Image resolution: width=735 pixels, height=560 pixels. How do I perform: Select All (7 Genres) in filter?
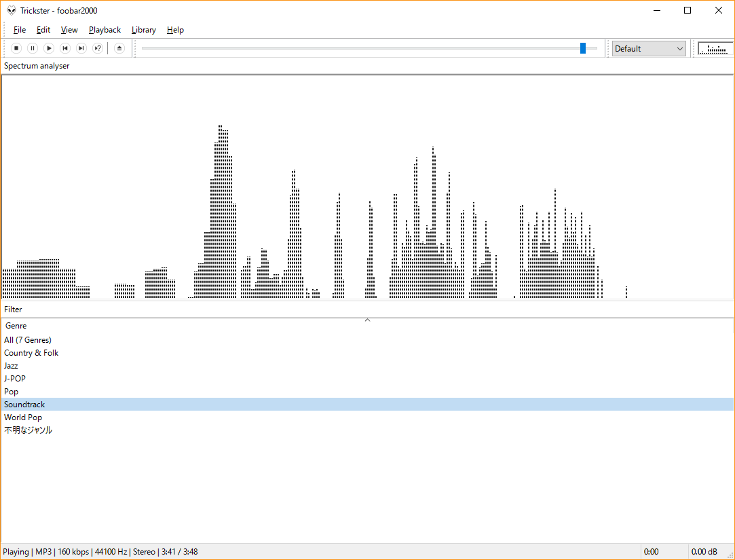[28, 340]
